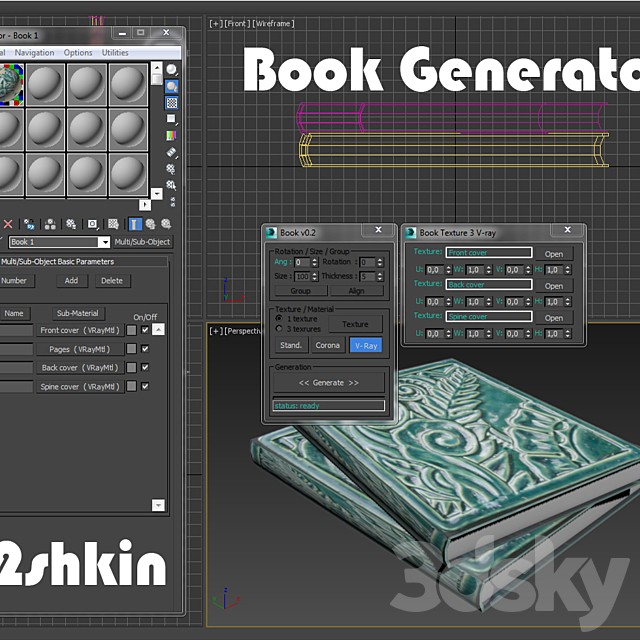Image resolution: width=640 pixels, height=640 pixels.
Task: Click Select by Material icon
Action: (x=171, y=185)
